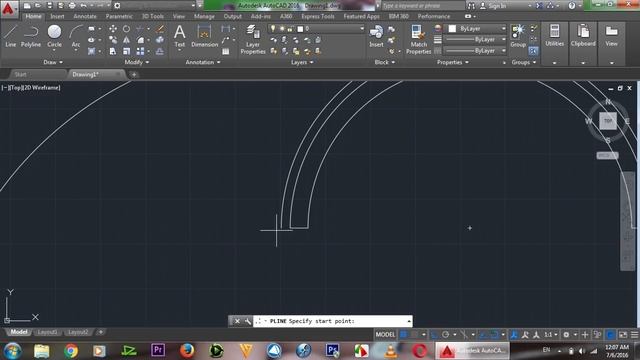
Task: Open the object color ByLayer dropdown
Action: click(x=477, y=29)
